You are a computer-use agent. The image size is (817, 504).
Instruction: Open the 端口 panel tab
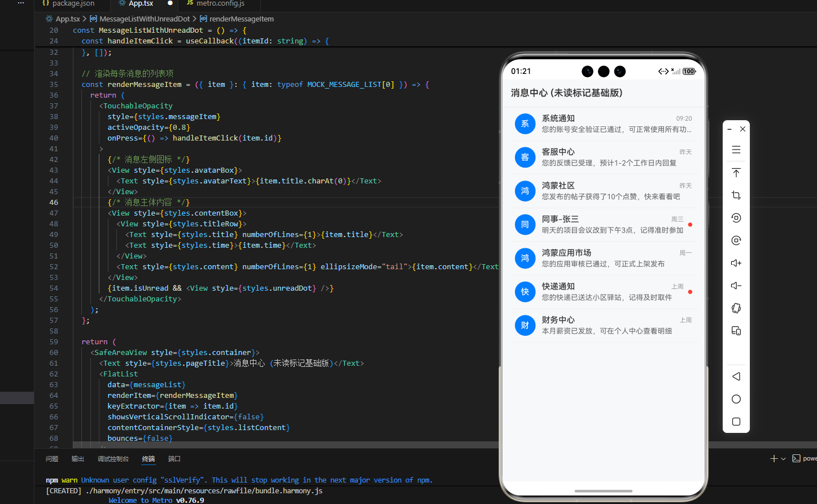pyautogui.click(x=174, y=459)
